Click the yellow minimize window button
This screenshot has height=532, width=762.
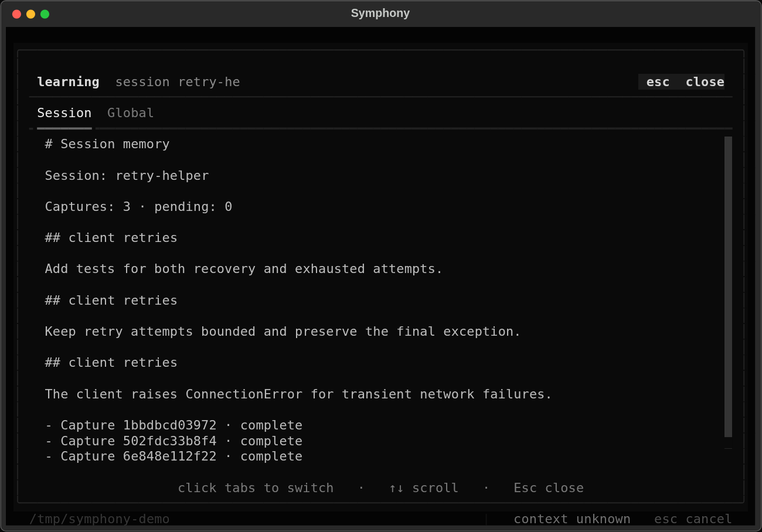(x=30, y=14)
